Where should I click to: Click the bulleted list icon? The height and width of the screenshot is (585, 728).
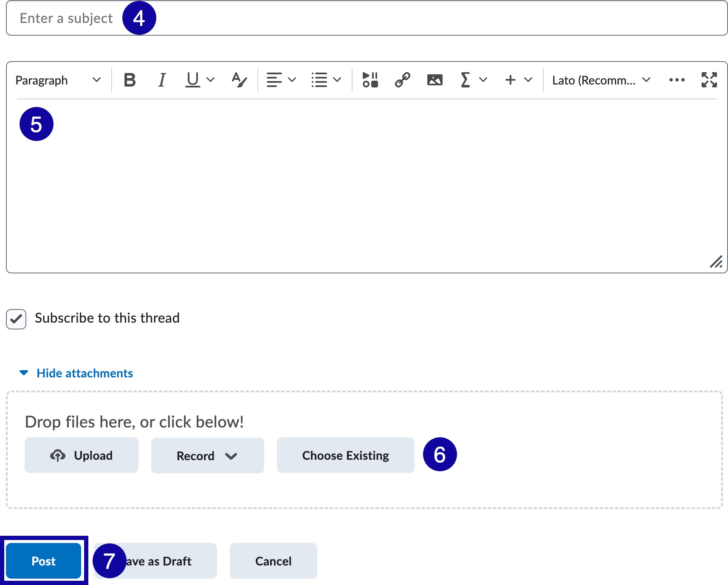click(x=319, y=80)
